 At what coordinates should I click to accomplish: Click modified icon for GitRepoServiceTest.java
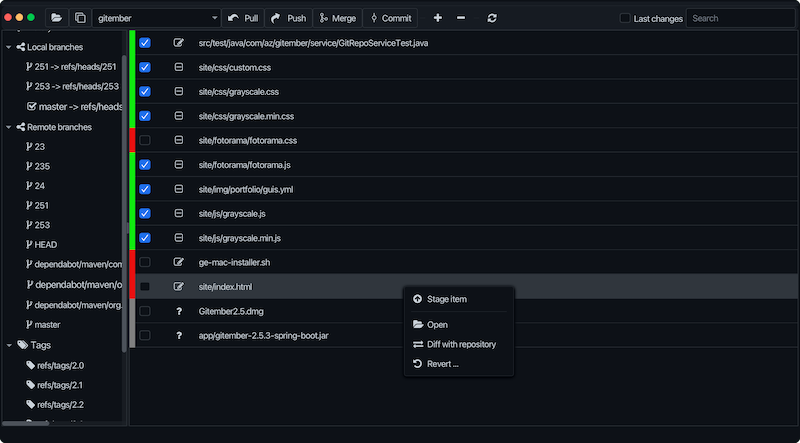pyautogui.click(x=179, y=43)
